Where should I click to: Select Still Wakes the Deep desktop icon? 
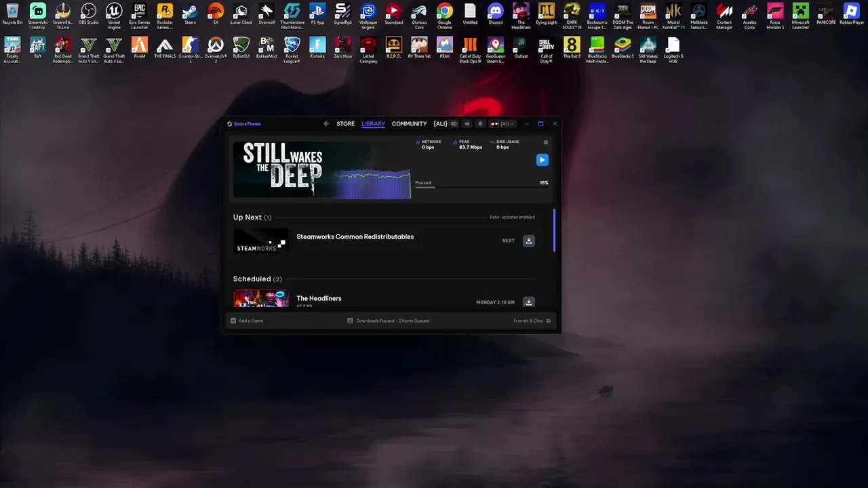pyautogui.click(x=648, y=49)
